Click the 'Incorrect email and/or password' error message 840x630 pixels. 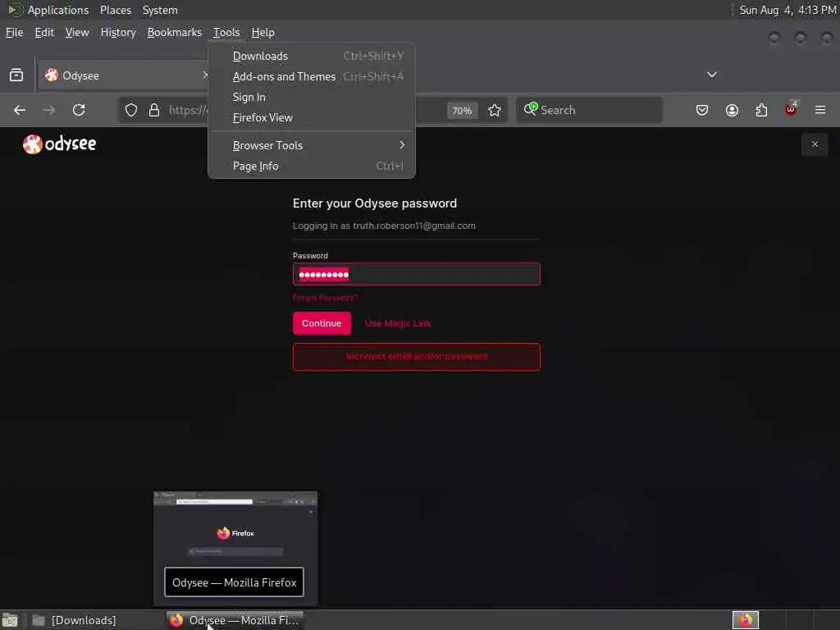click(416, 356)
